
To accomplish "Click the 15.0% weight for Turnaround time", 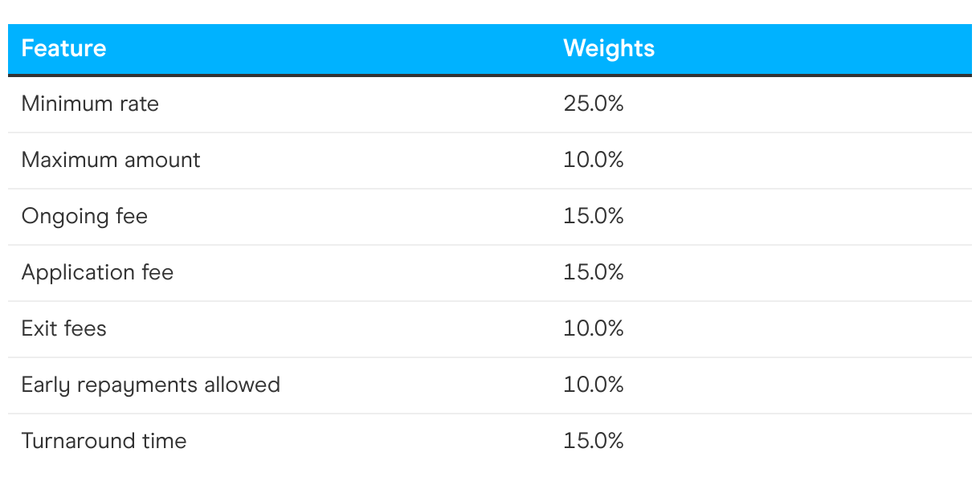I will pyautogui.click(x=594, y=441).
